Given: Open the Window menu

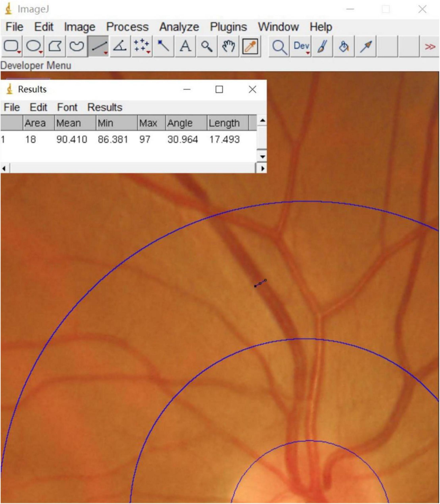Looking at the screenshot, I should pyautogui.click(x=278, y=27).
